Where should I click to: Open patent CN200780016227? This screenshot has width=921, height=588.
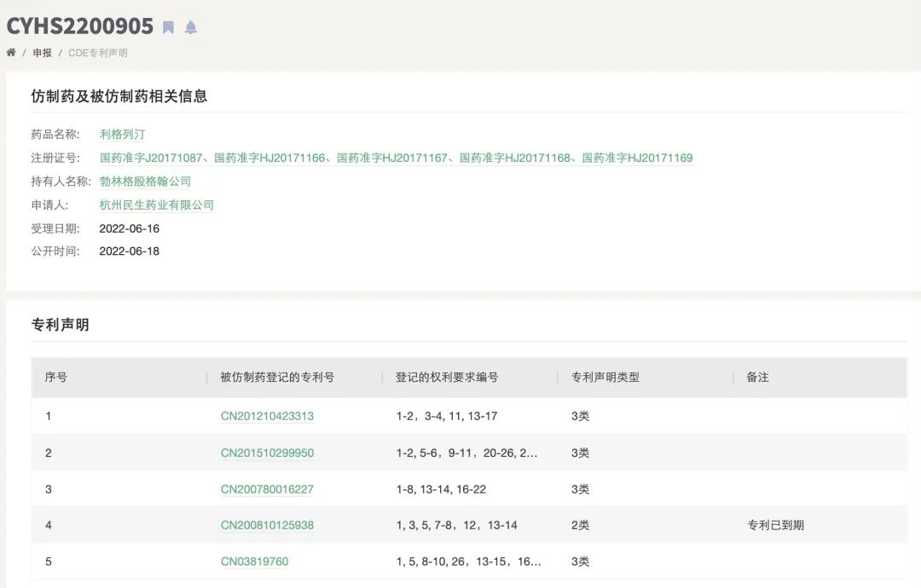(x=267, y=490)
